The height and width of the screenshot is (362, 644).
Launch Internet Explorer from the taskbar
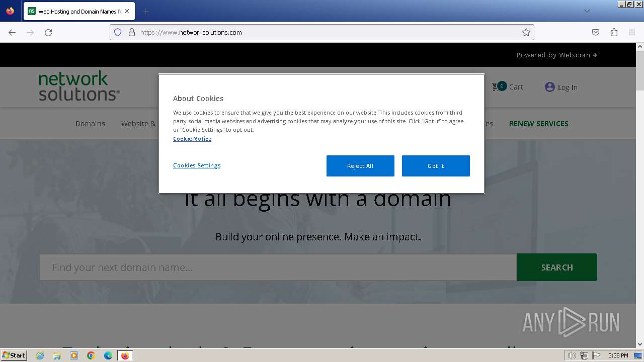[40, 355]
